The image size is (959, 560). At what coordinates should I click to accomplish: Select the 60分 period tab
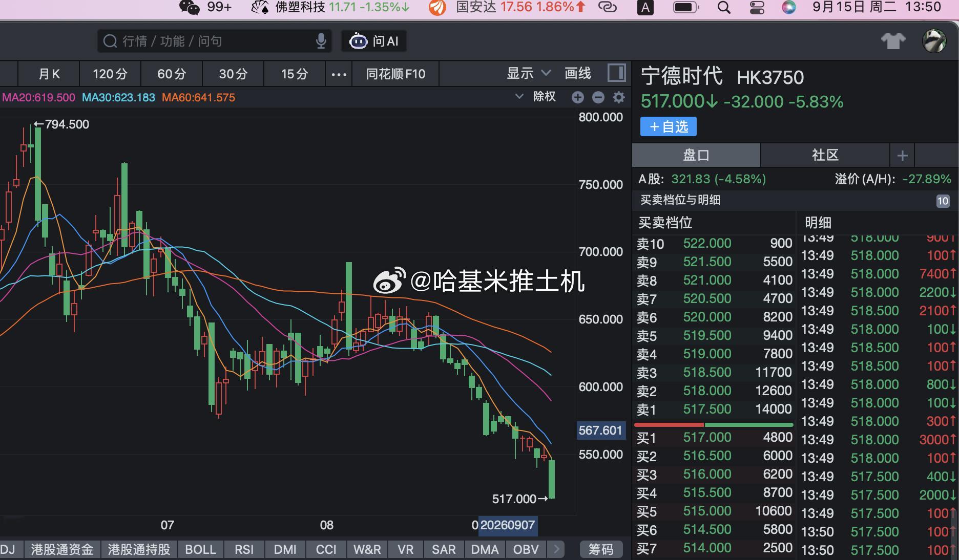172,74
